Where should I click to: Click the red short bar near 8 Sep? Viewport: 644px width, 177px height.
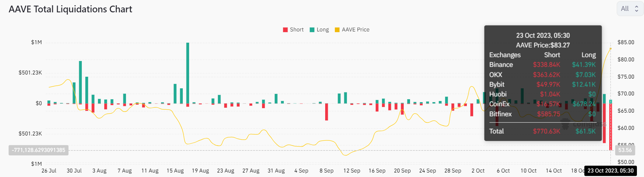(x=327, y=112)
